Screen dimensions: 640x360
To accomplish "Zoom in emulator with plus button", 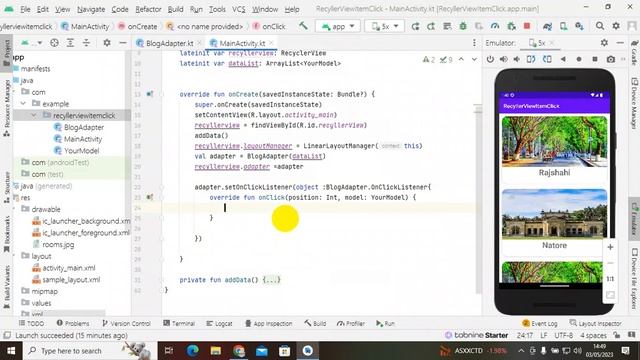I will click(x=610, y=247).
